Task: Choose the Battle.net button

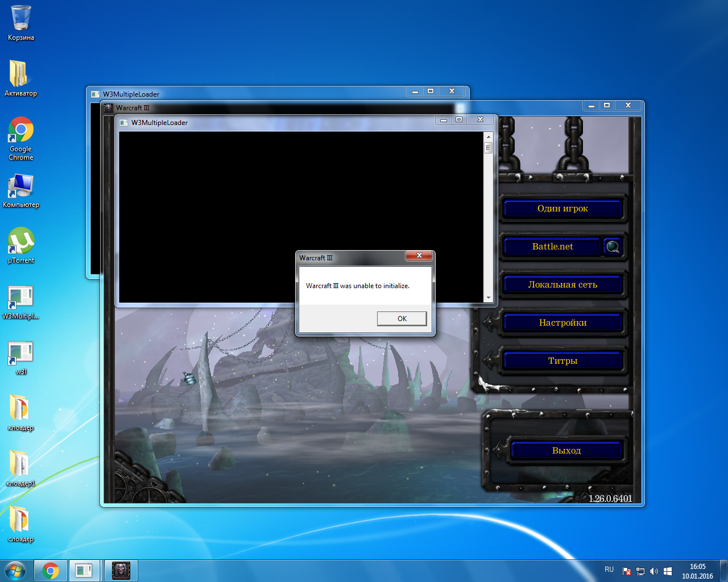Action: click(552, 247)
